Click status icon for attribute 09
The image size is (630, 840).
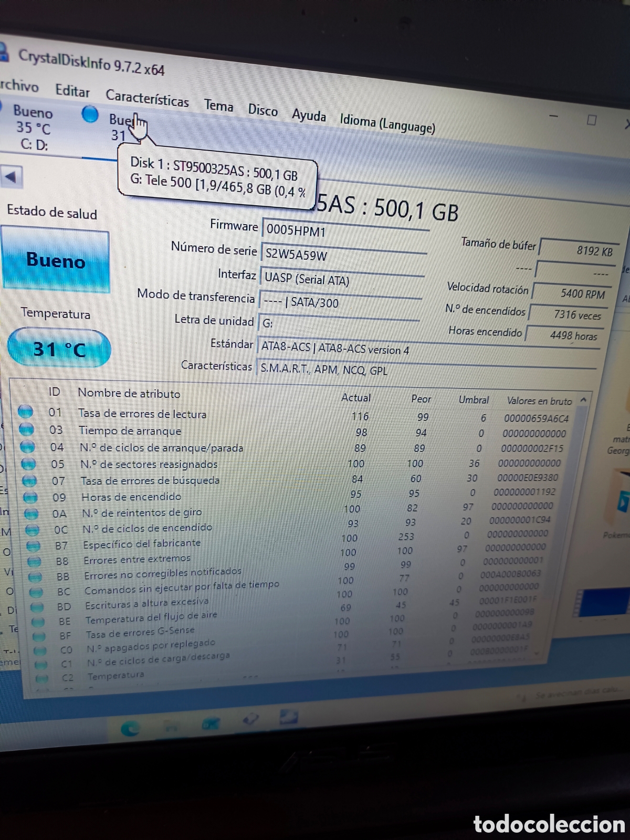(x=31, y=497)
